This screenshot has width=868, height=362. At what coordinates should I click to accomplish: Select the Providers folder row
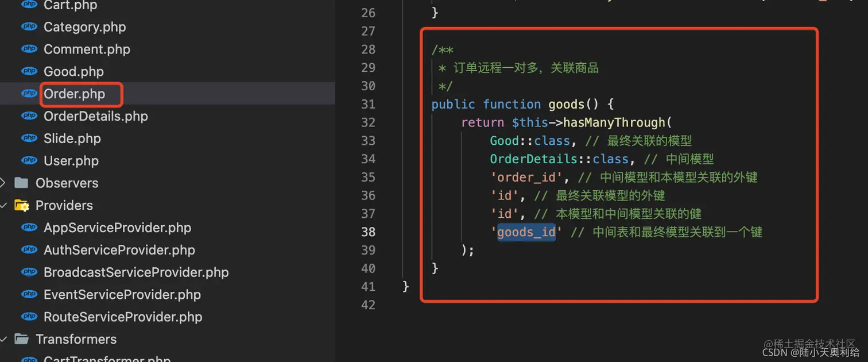pyautogui.click(x=168, y=205)
